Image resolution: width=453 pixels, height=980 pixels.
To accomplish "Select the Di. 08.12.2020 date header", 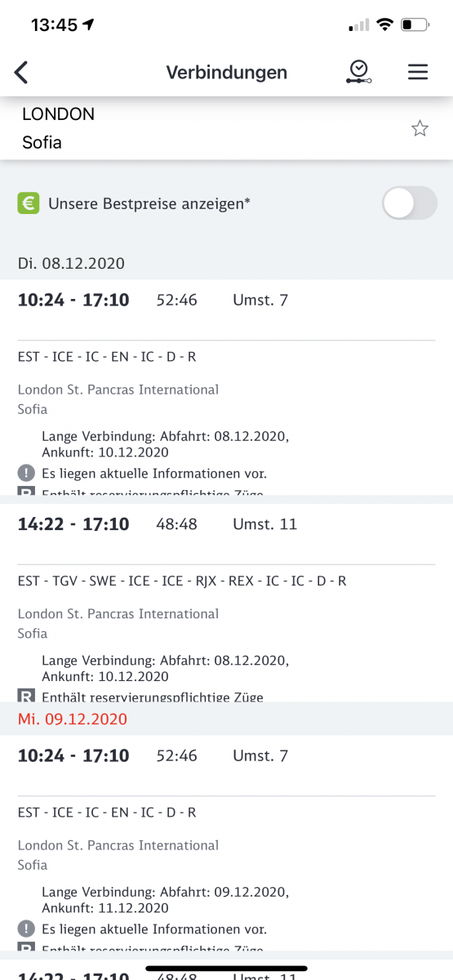I will pyautogui.click(x=72, y=263).
